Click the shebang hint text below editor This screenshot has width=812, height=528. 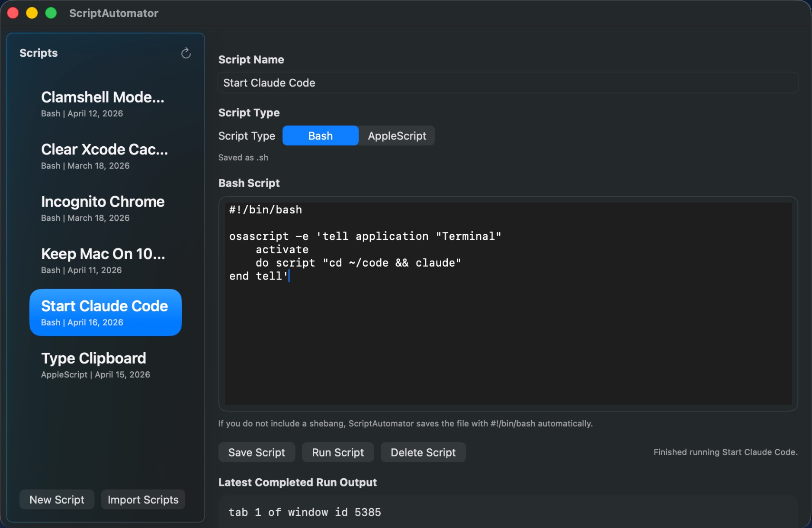click(405, 423)
